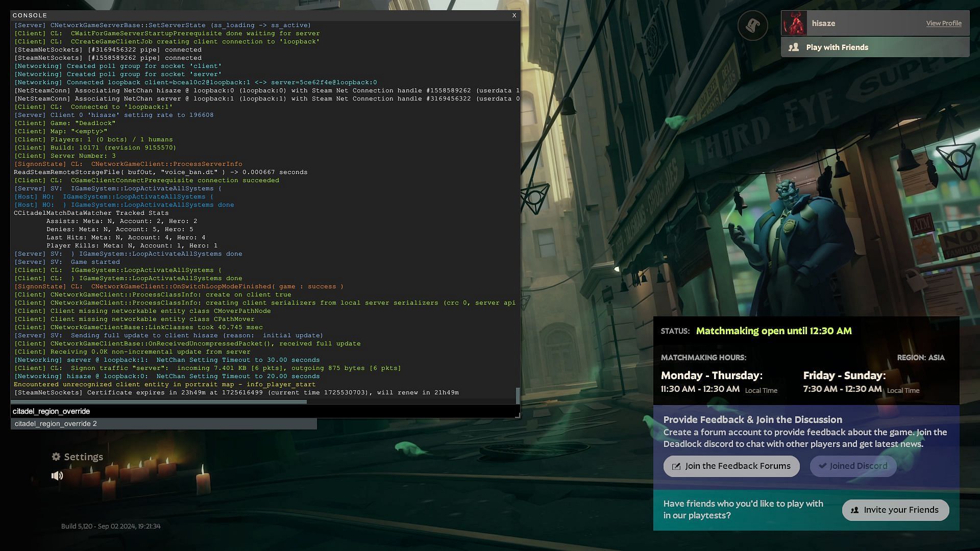Image resolution: width=980 pixels, height=551 pixels.
Task: Click console line '[Client] Players: 1 (0 bots) / 1 humans'
Action: point(93,139)
